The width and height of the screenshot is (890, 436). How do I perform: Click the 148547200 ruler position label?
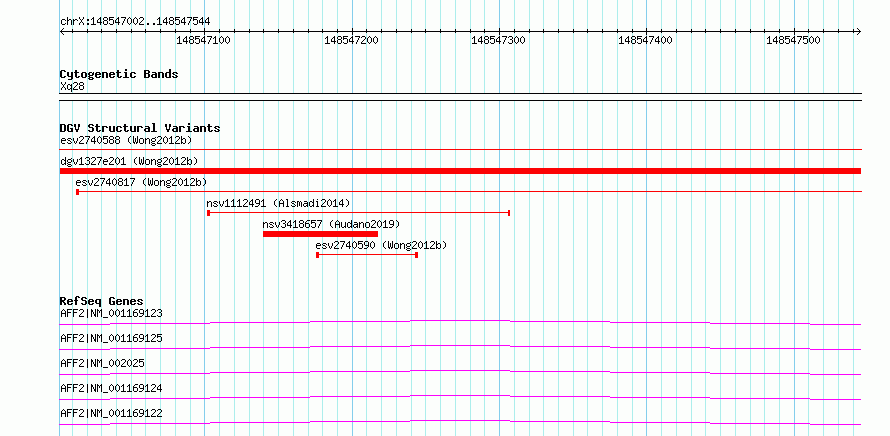[x=351, y=40]
